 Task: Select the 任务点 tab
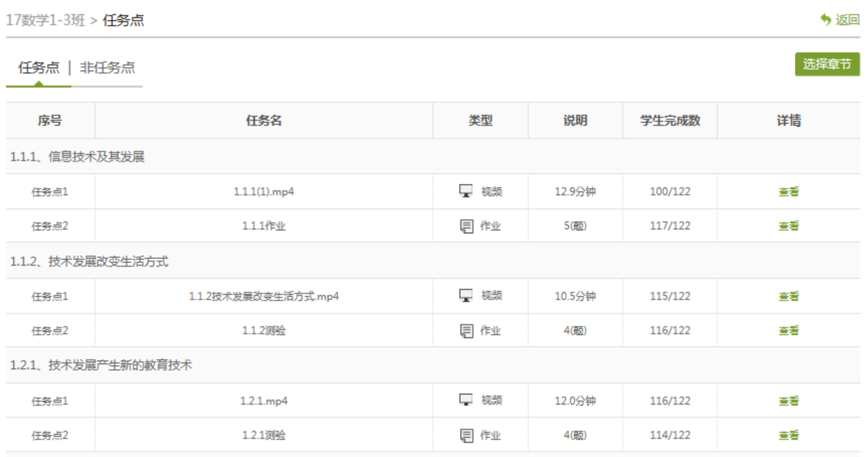39,68
